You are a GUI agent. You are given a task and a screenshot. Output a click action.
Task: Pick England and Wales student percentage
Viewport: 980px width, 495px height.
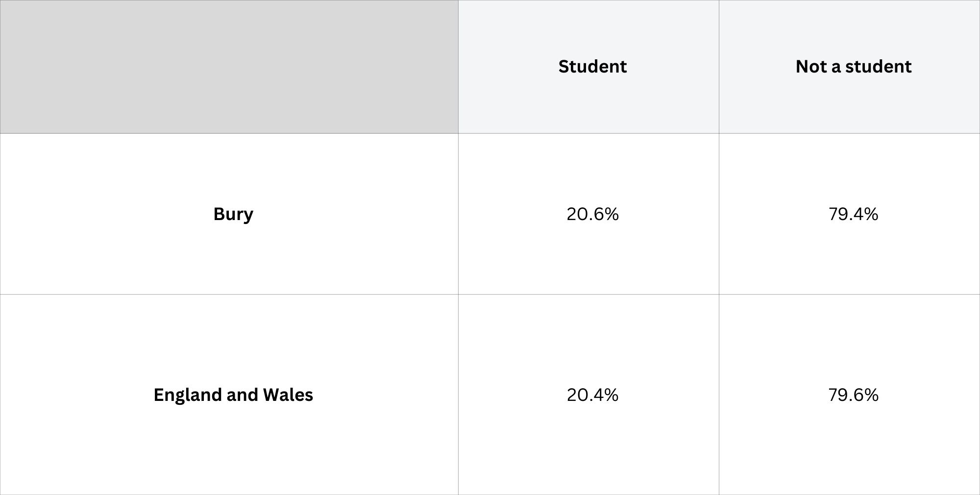tap(592, 395)
